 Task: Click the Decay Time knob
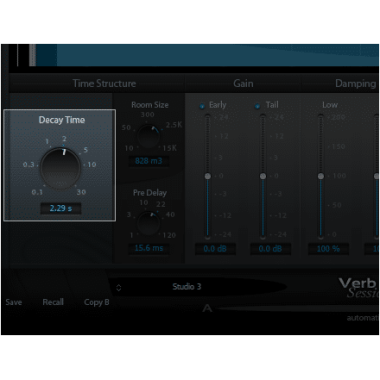(60, 168)
